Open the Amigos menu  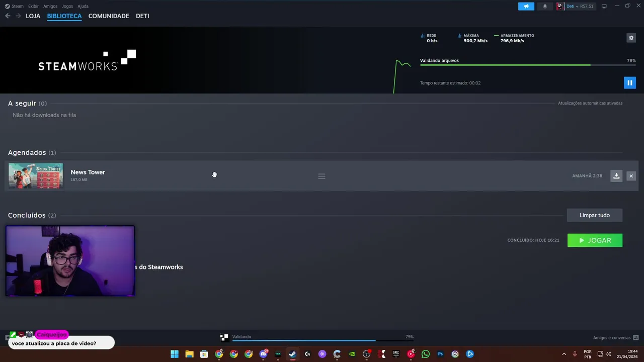click(x=50, y=6)
